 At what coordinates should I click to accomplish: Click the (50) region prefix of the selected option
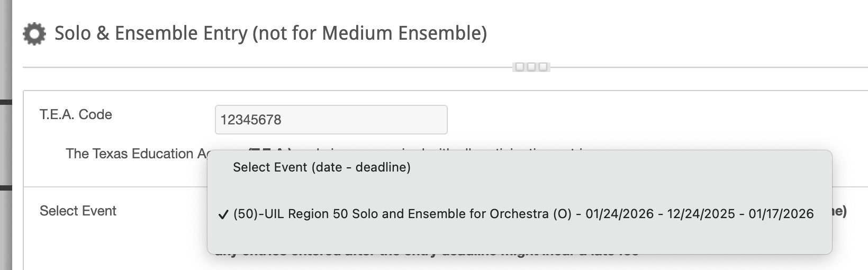246,214
